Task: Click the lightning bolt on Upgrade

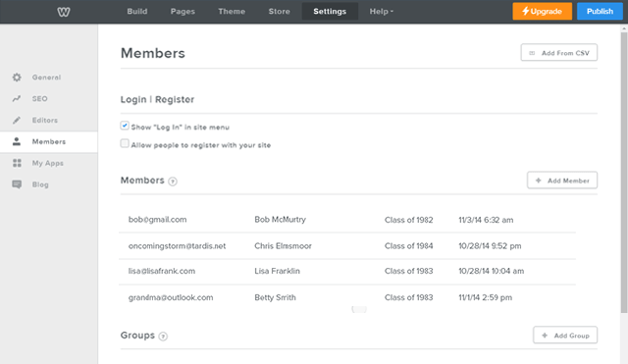Action: tap(526, 11)
